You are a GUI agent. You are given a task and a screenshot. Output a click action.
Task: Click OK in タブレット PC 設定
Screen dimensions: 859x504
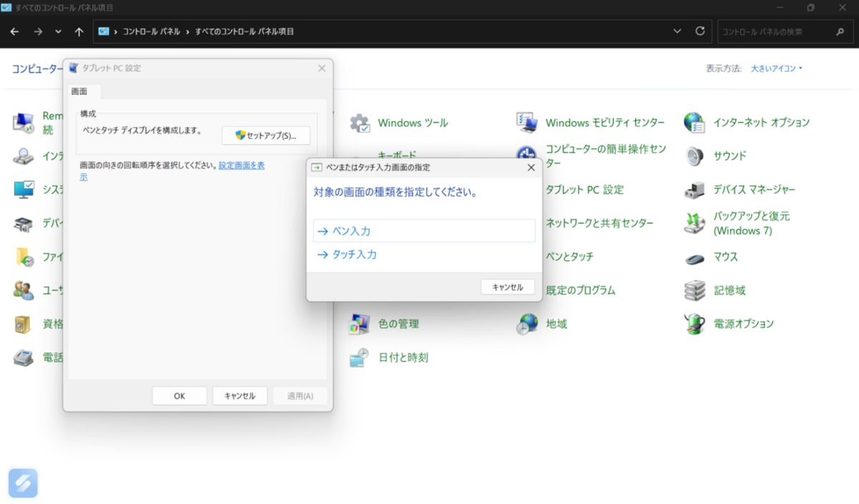[x=180, y=396]
